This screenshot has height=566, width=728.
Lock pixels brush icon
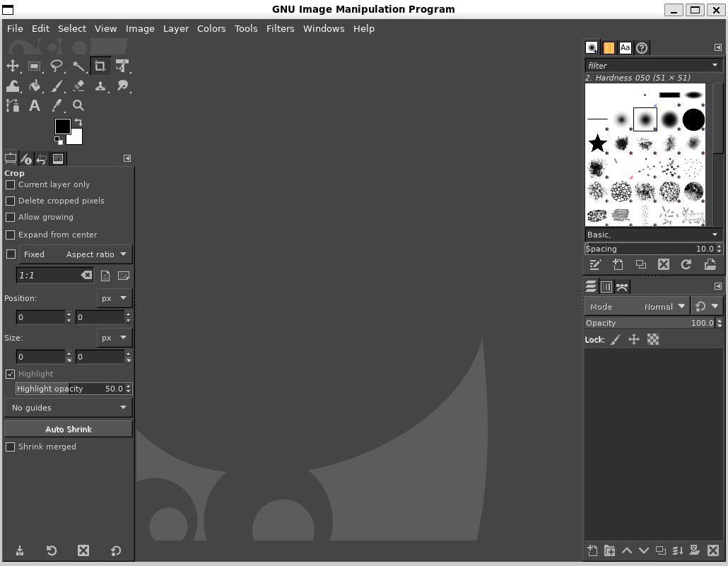point(616,339)
